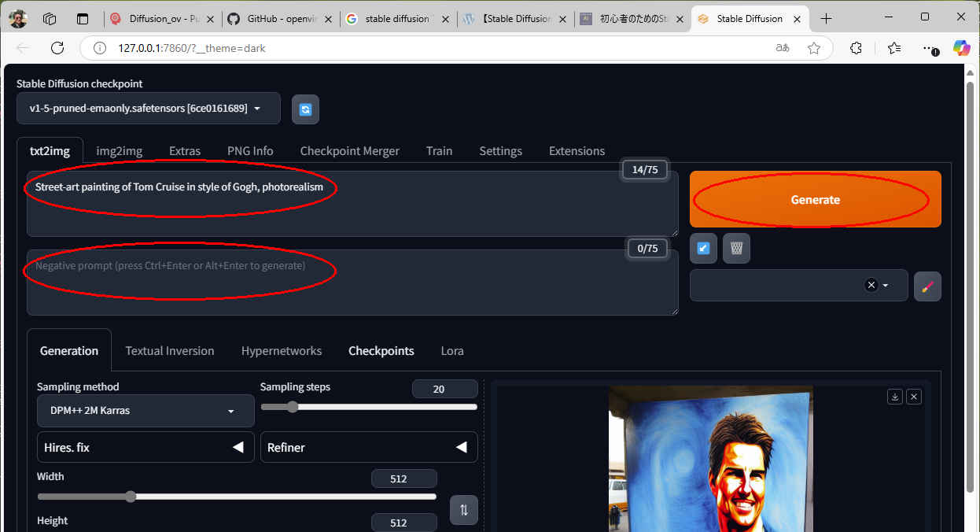Screen dimensions: 980x532
Task: Click into the Negative prompt text field
Action: click(352, 282)
